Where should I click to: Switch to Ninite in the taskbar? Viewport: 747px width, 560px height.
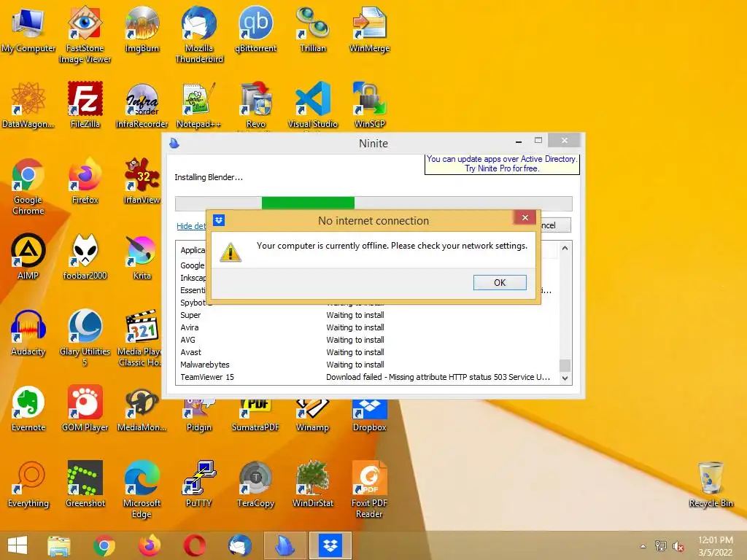pyautogui.click(x=285, y=545)
